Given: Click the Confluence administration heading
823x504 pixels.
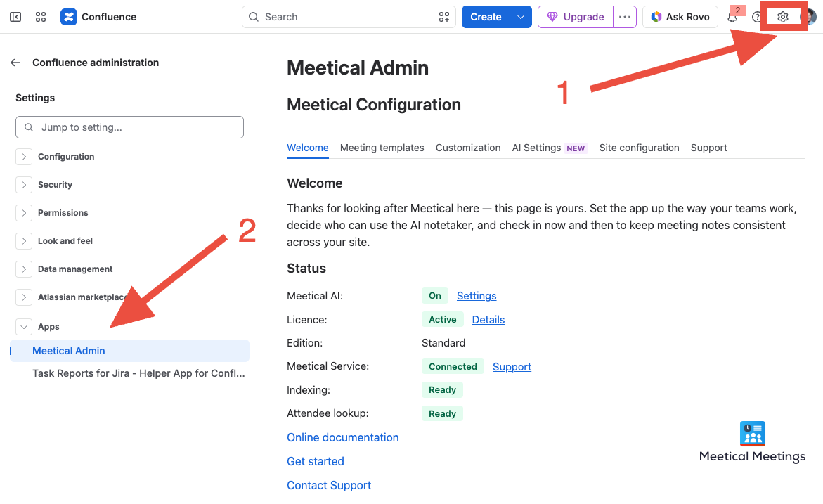Looking at the screenshot, I should pyautogui.click(x=96, y=63).
